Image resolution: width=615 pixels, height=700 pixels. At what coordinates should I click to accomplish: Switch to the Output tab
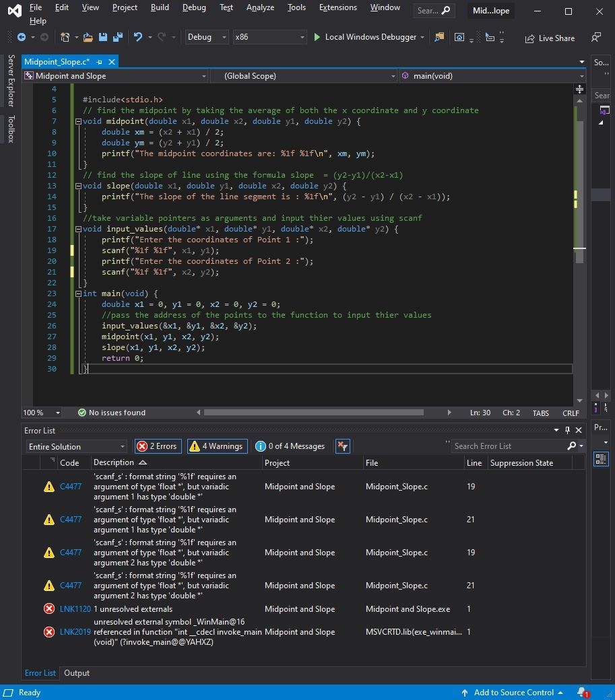(x=77, y=673)
